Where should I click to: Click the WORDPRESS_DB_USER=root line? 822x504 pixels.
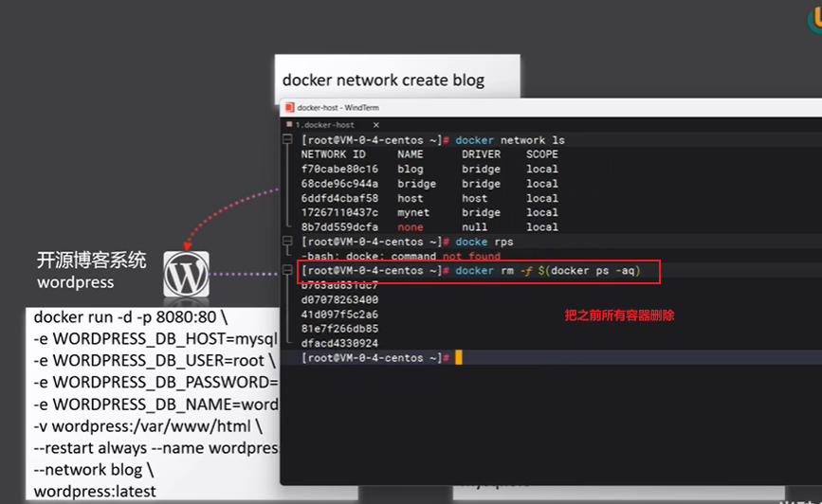pyautogui.click(x=155, y=361)
